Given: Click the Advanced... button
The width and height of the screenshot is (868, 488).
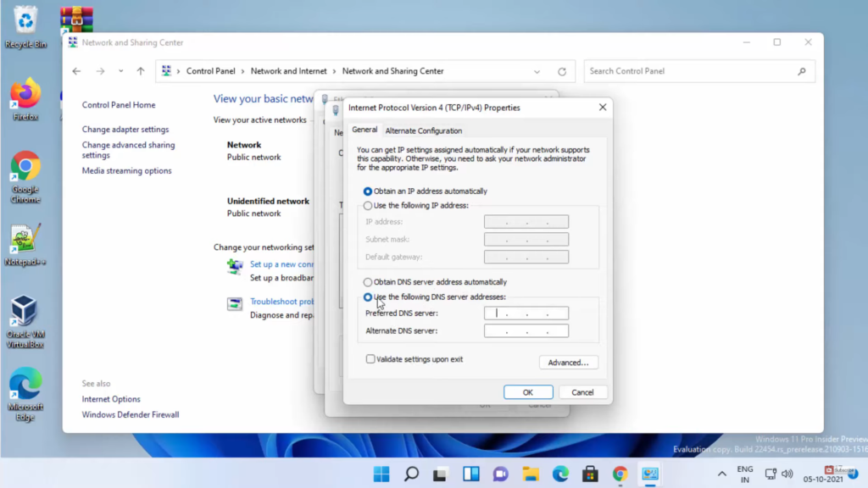Looking at the screenshot, I should point(568,363).
